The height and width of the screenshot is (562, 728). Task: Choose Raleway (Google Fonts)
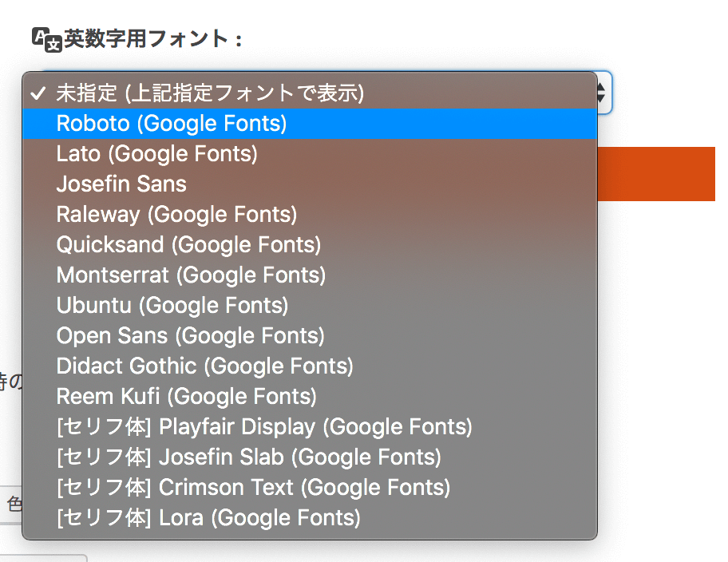coord(310,214)
